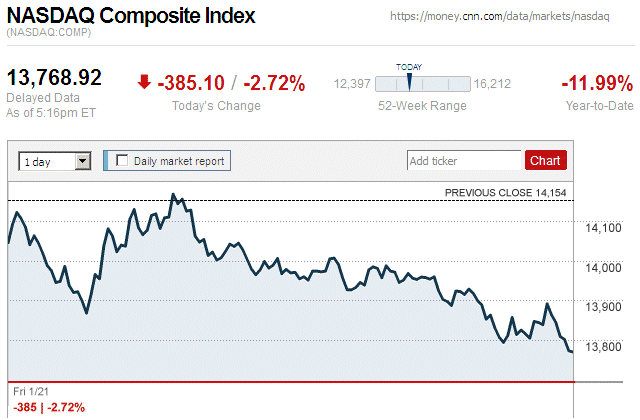
Task: Click the red down arrow icon
Action: 145,82
